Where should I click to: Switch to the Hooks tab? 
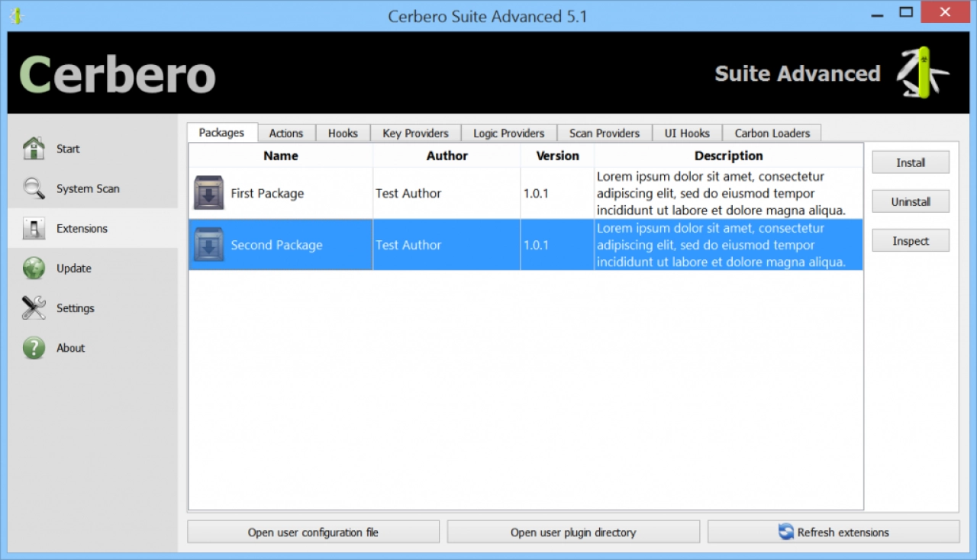[343, 133]
